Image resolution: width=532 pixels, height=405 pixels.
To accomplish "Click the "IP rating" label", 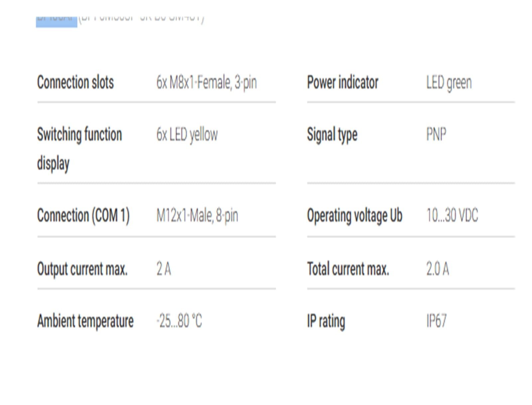I will (x=326, y=321).
